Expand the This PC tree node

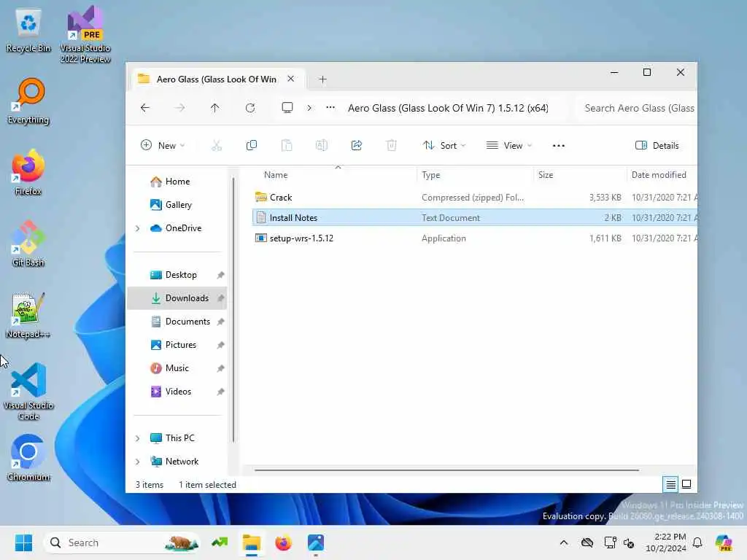coord(138,438)
